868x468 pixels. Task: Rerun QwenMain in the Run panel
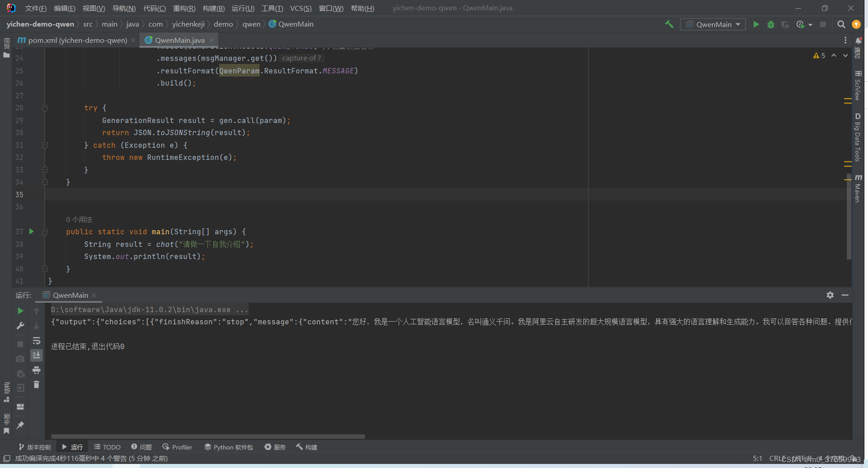pos(20,311)
